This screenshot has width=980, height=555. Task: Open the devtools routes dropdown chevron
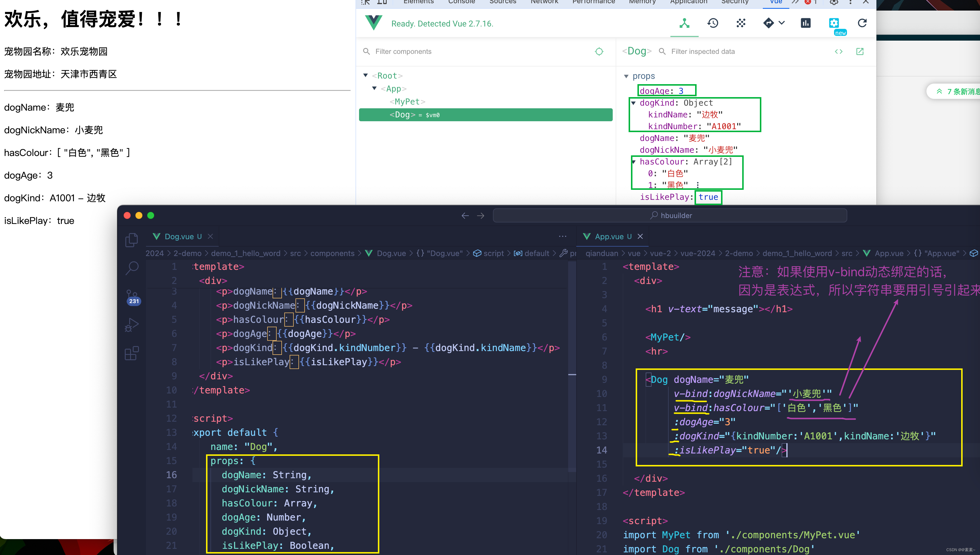click(x=782, y=23)
